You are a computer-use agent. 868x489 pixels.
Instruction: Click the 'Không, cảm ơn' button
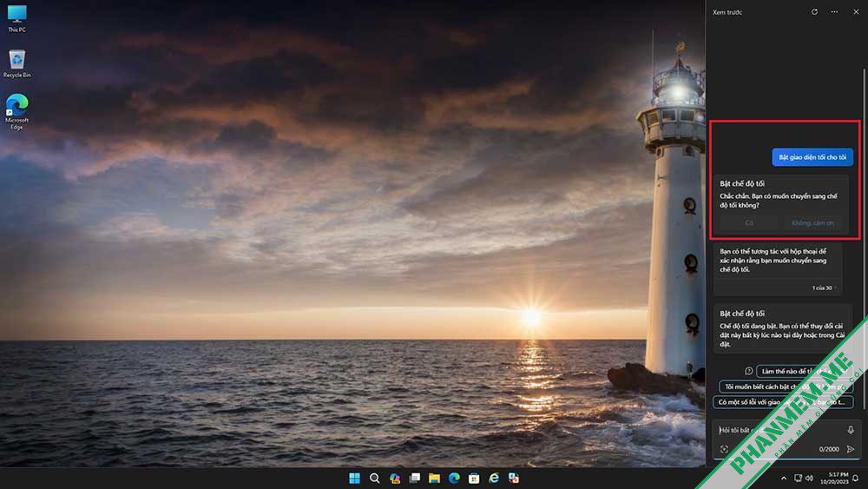coord(812,222)
